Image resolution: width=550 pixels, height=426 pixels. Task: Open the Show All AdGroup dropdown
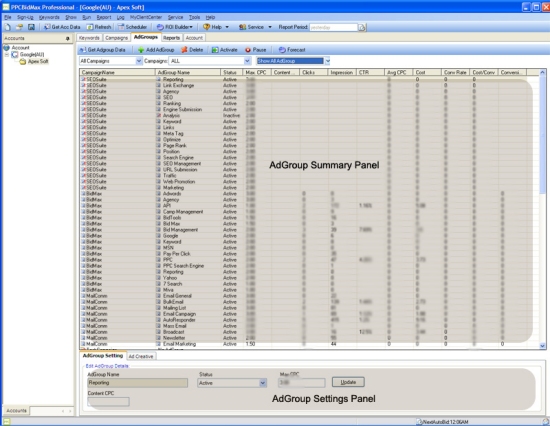[x=327, y=61]
